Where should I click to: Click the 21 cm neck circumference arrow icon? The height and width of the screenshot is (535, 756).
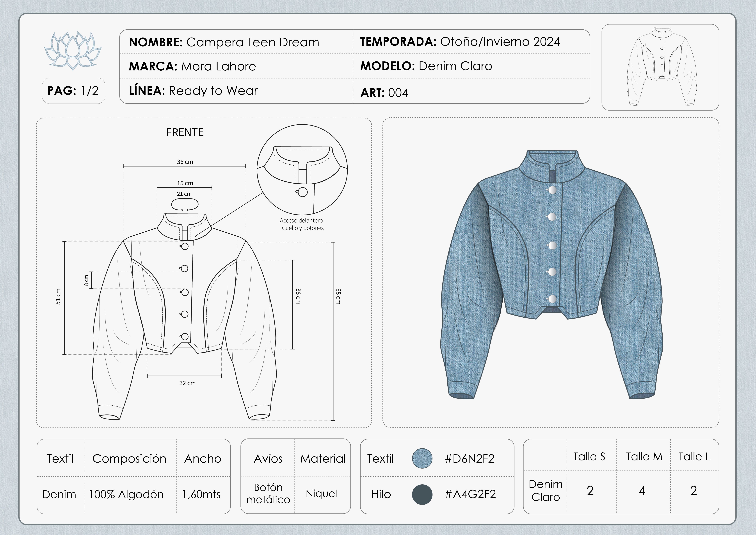click(x=185, y=205)
